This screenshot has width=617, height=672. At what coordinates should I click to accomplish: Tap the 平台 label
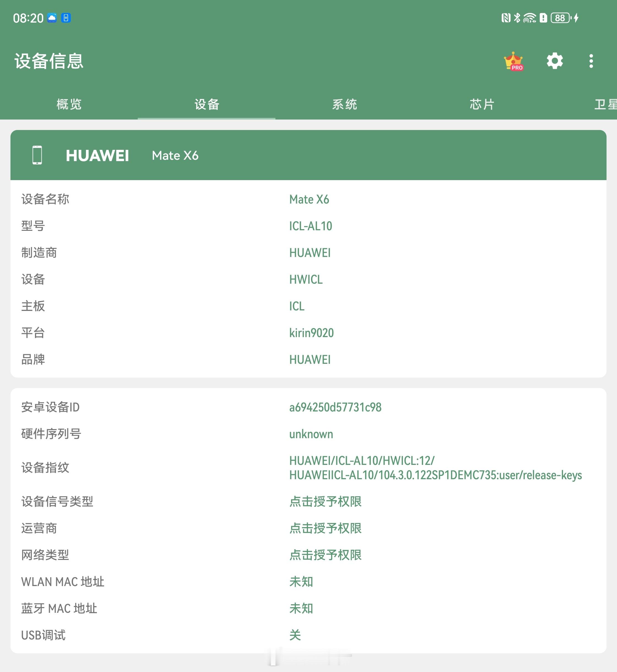(33, 333)
